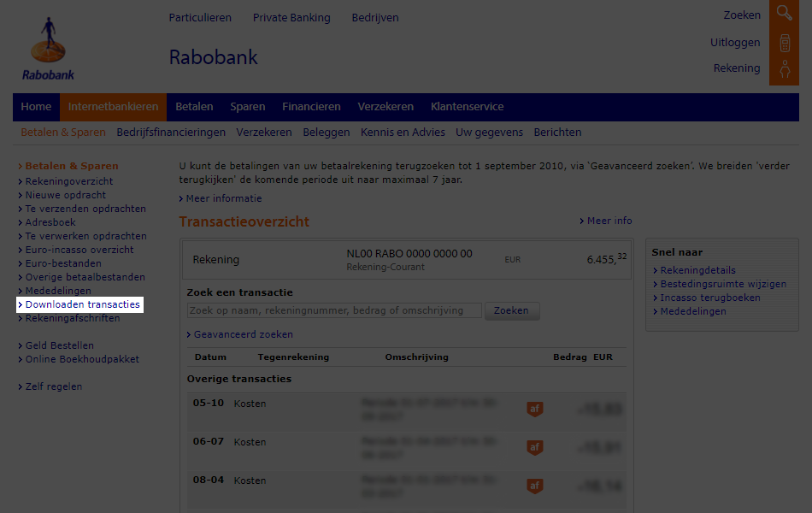Click Downloaden transacties

(x=82, y=304)
